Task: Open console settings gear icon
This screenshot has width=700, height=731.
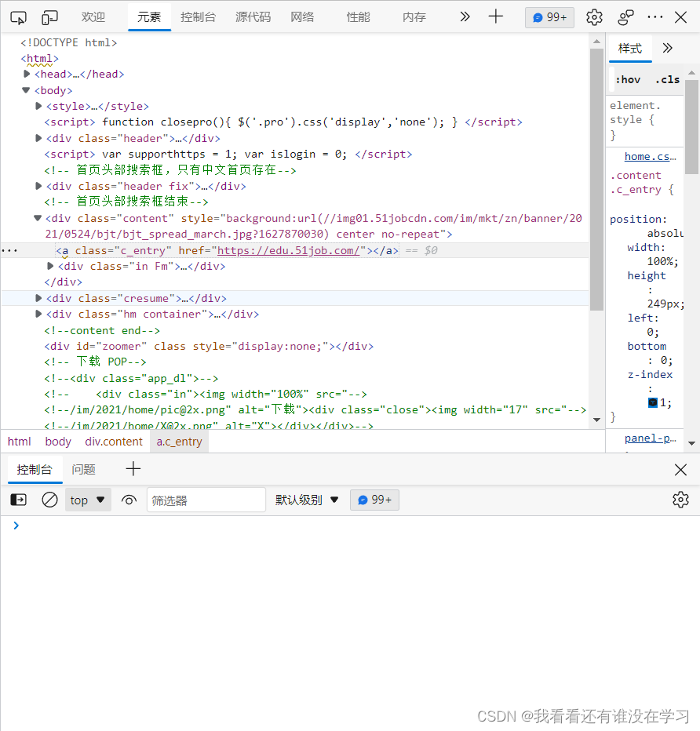Action: (x=680, y=500)
